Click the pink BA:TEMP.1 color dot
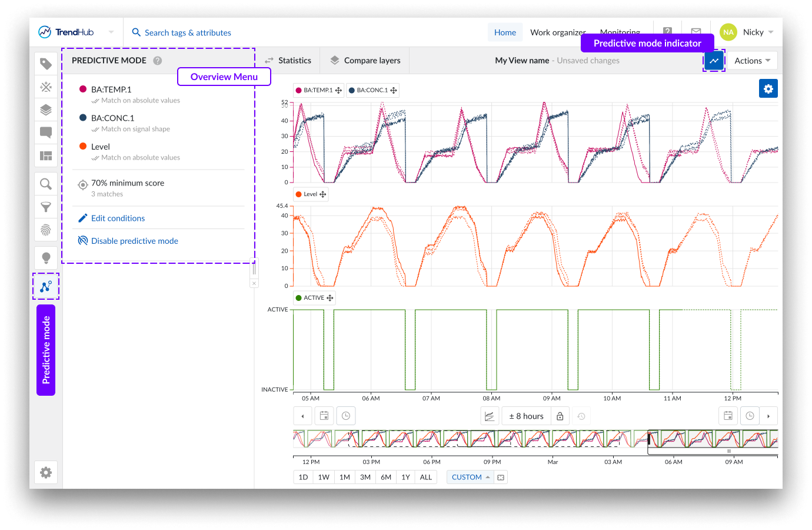 tap(83, 89)
